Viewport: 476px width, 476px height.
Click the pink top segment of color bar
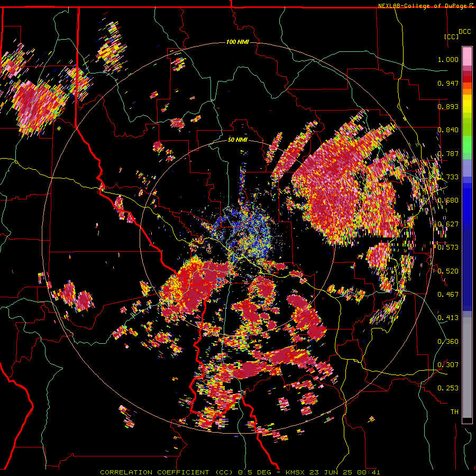tap(467, 56)
